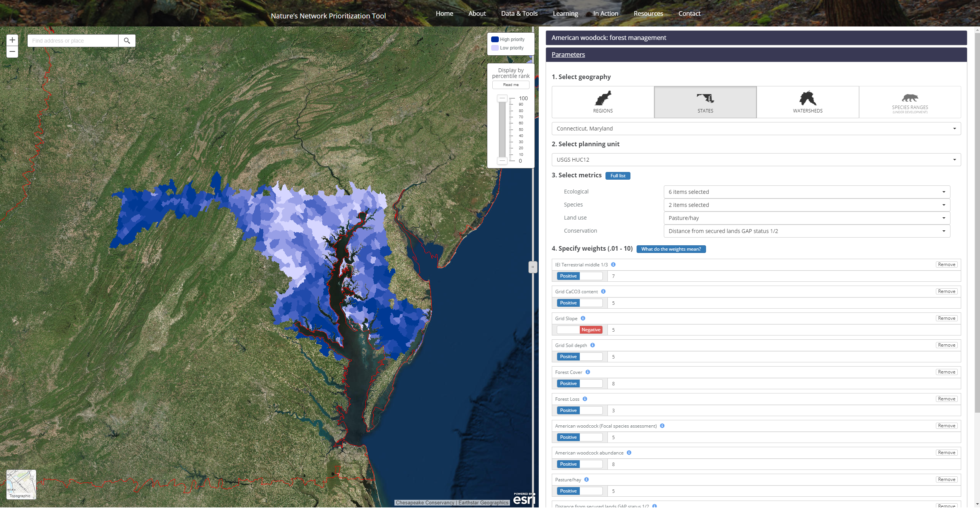Screen dimensions: 980x509
Task: Click the Full list button
Action: click(x=618, y=176)
